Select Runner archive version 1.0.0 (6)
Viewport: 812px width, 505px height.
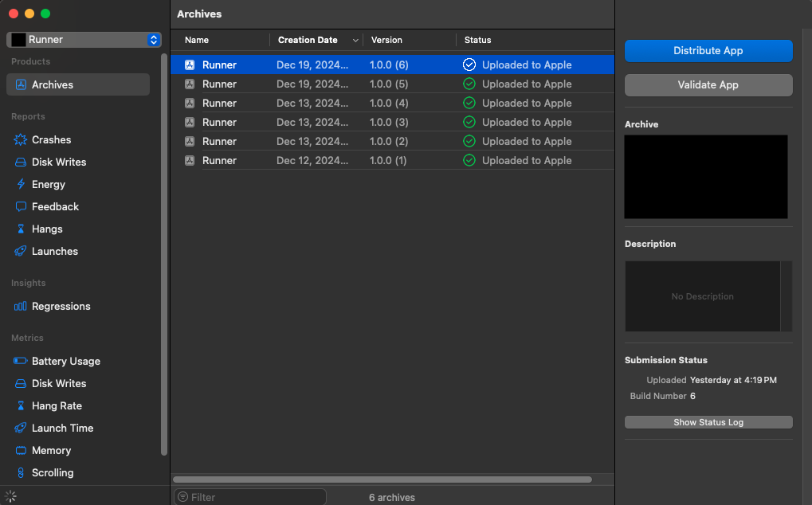click(x=393, y=65)
